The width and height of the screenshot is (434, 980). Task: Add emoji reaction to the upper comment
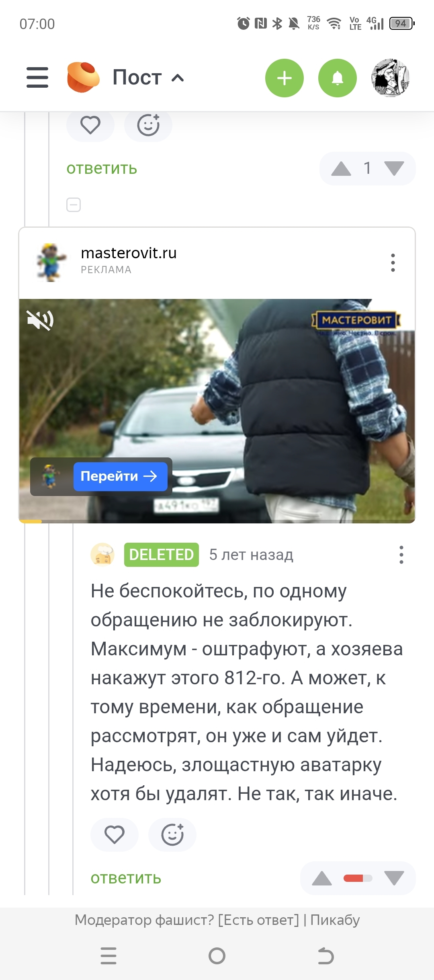click(x=148, y=125)
